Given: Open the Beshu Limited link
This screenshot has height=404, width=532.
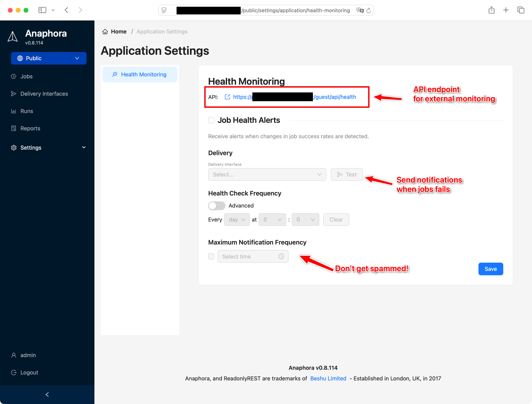Looking at the screenshot, I should [328, 378].
